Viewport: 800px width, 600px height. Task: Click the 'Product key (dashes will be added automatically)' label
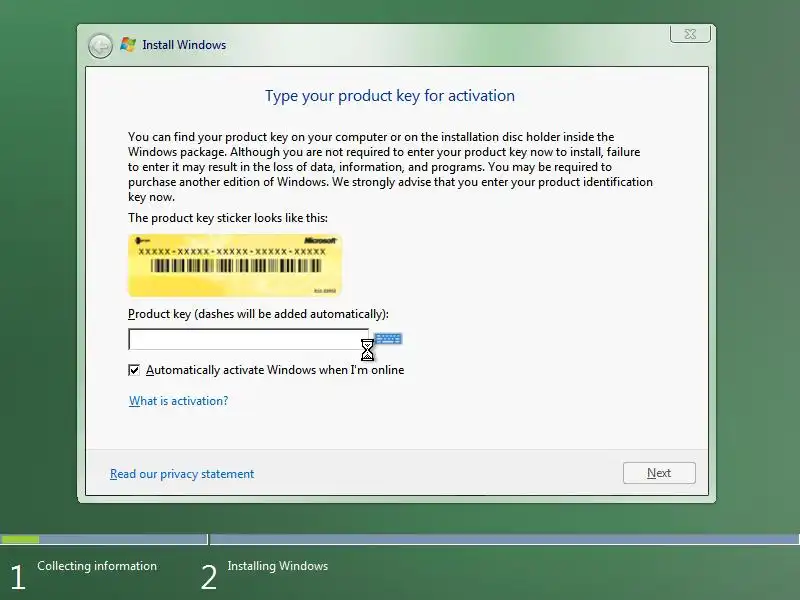258,314
